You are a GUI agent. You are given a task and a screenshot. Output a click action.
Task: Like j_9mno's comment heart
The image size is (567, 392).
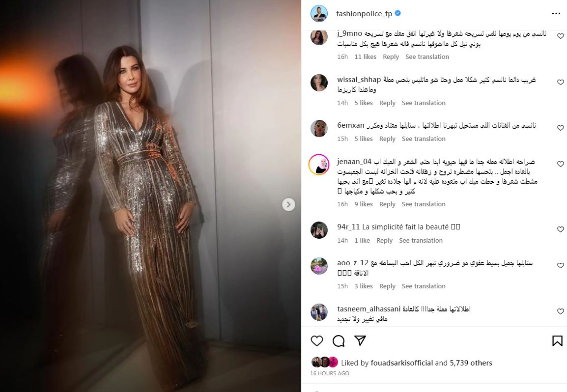click(x=561, y=36)
